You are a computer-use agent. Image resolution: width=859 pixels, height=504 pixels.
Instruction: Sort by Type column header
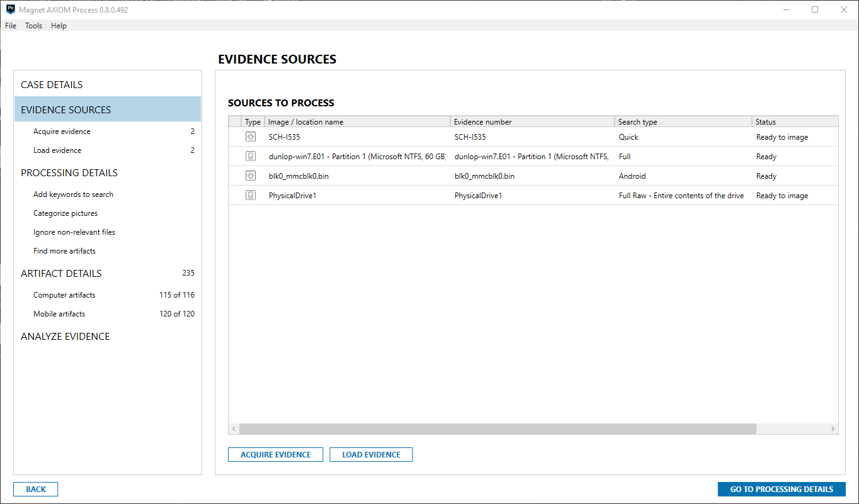coord(253,122)
